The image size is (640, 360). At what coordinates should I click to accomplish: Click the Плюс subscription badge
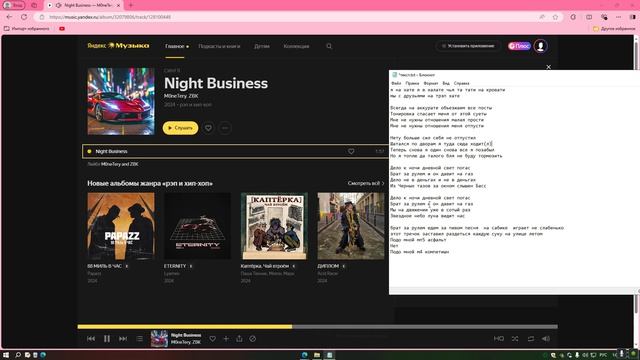519,46
